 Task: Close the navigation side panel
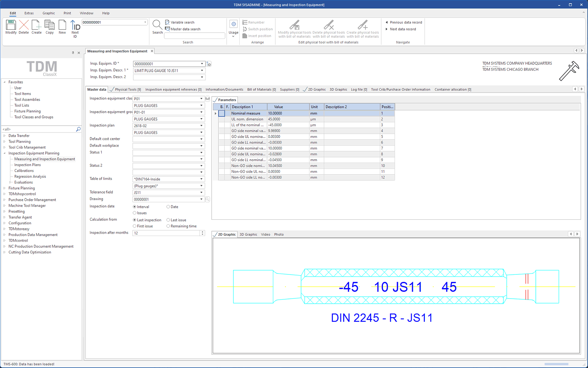coord(79,53)
